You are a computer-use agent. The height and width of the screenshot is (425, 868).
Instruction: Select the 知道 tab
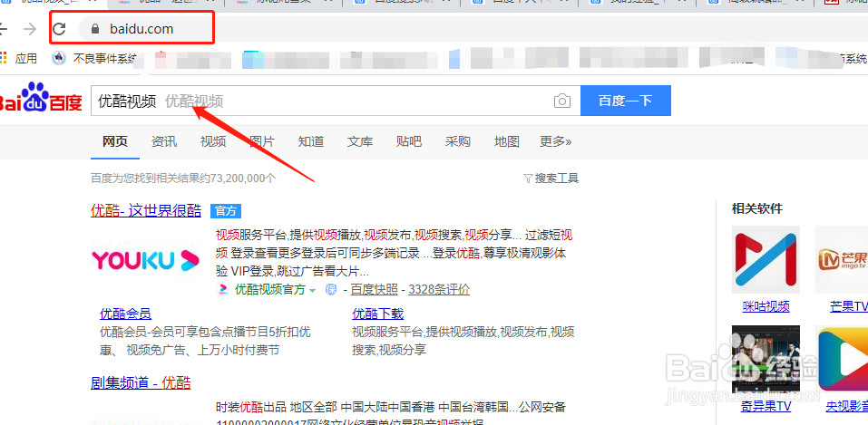pyautogui.click(x=310, y=141)
